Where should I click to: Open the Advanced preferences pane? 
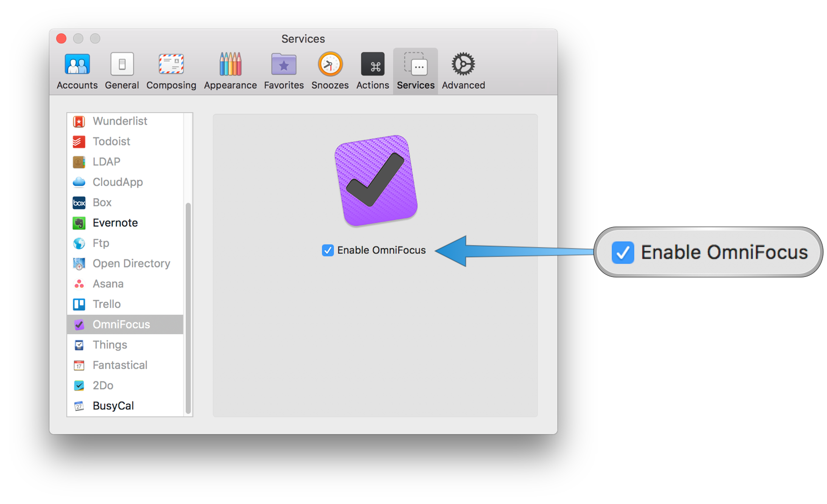[463, 71]
